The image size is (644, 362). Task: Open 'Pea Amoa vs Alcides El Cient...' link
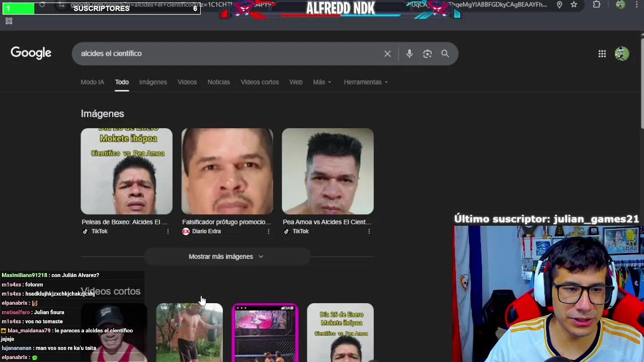pyautogui.click(x=327, y=222)
